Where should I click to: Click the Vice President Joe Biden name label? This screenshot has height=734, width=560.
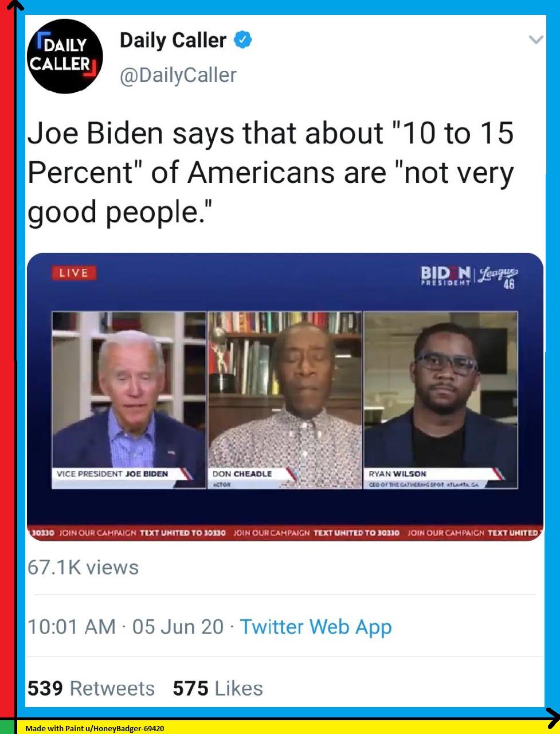coord(112,474)
